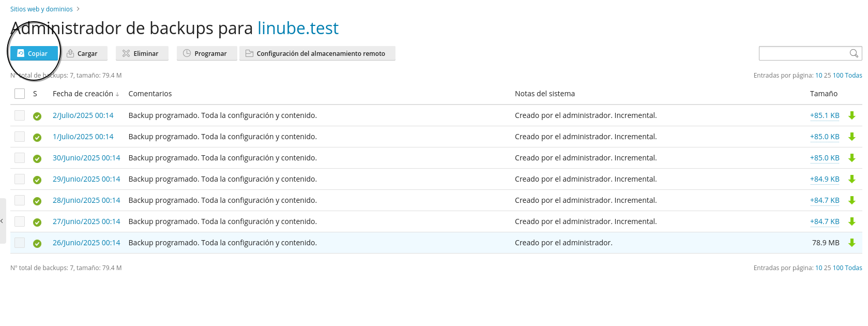Click the search magnifier icon
This screenshot has height=326, width=868.
pyautogui.click(x=854, y=53)
